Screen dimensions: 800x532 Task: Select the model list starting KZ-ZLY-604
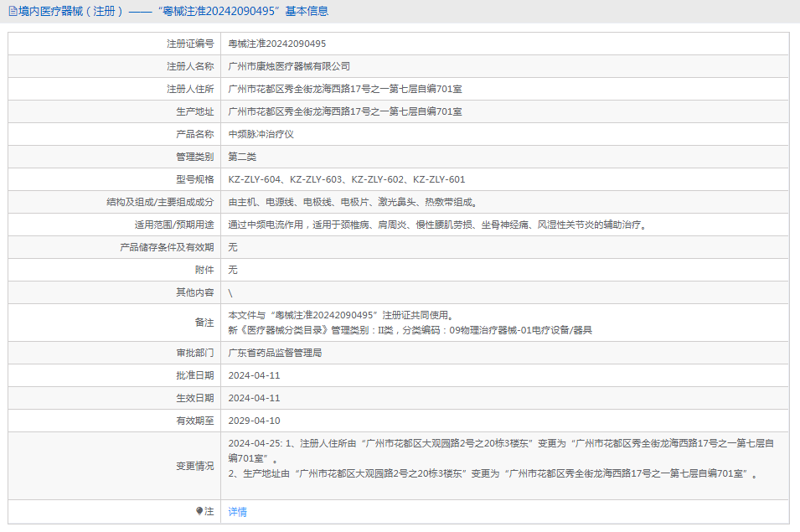tap(347, 179)
